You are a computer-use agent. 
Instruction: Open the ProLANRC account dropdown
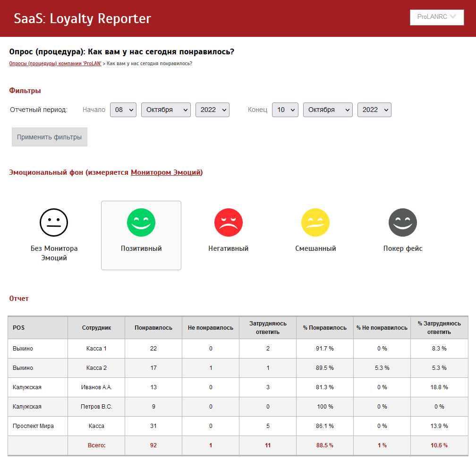[x=437, y=17]
